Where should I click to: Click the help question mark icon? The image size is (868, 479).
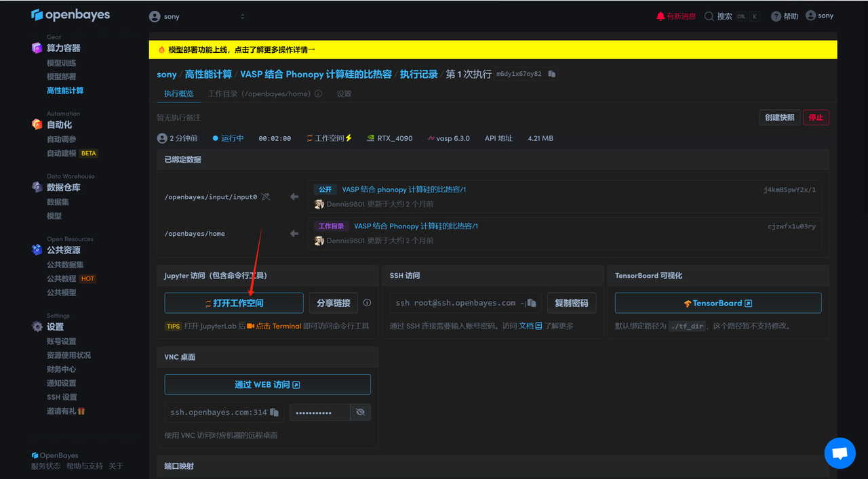tap(776, 16)
